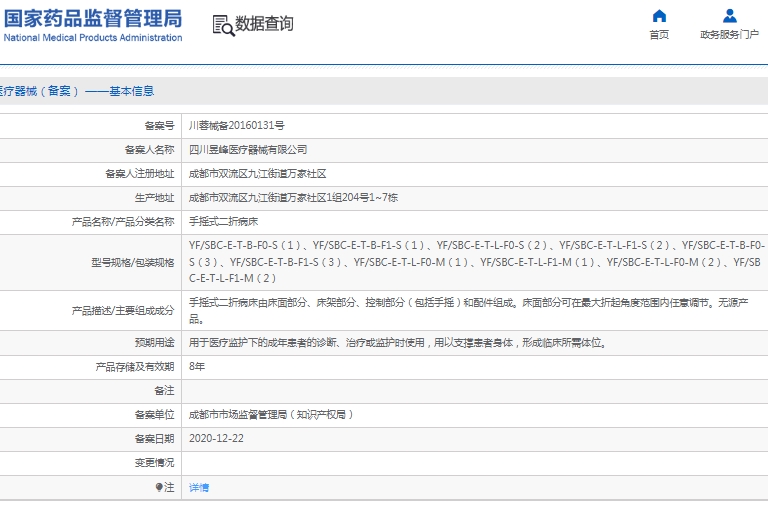768x509 pixels.
Task: Click the 型号规格/包装规格 label
Action: click(x=133, y=263)
